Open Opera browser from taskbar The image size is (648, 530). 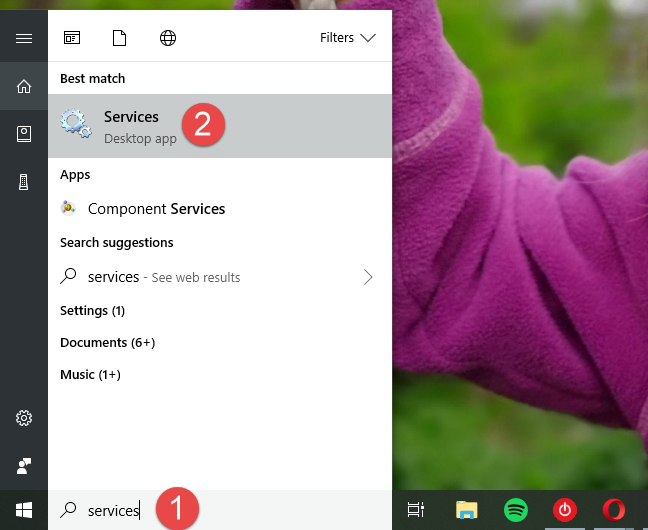click(614, 510)
